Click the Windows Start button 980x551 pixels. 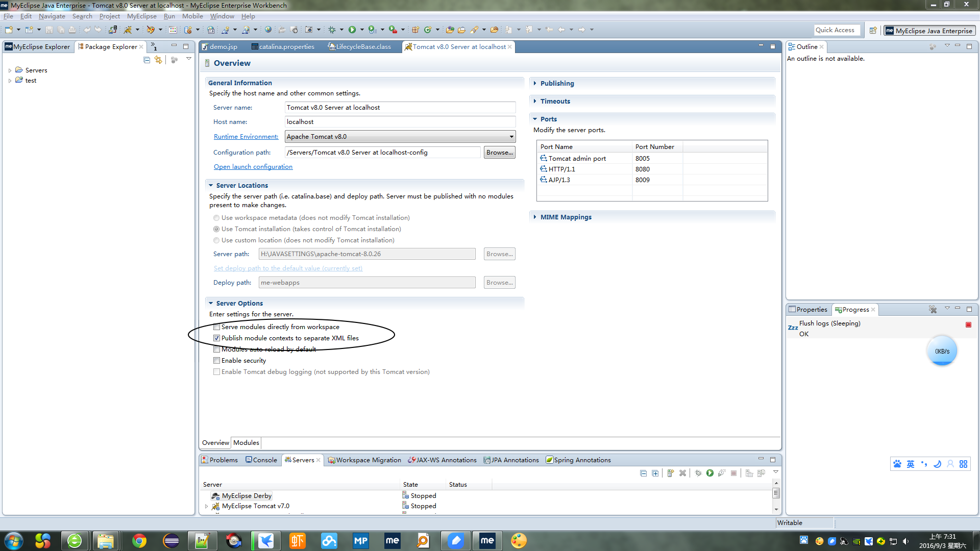click(x=14, y=540)
